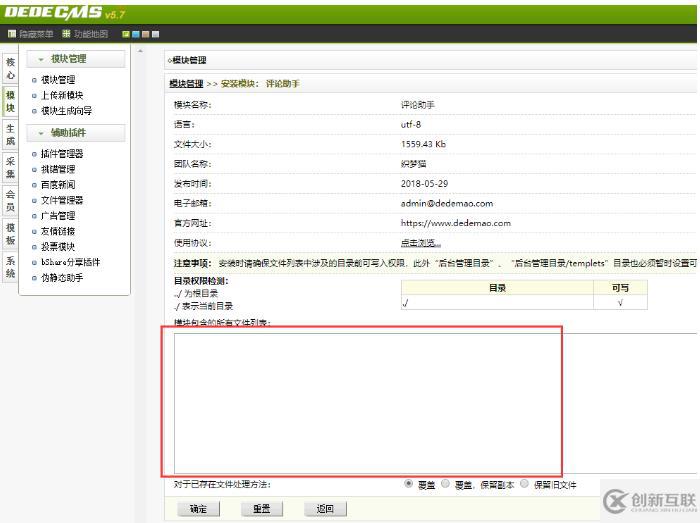
Task: Click inside the module file list textarea
Action: click(x=435, y=403)
